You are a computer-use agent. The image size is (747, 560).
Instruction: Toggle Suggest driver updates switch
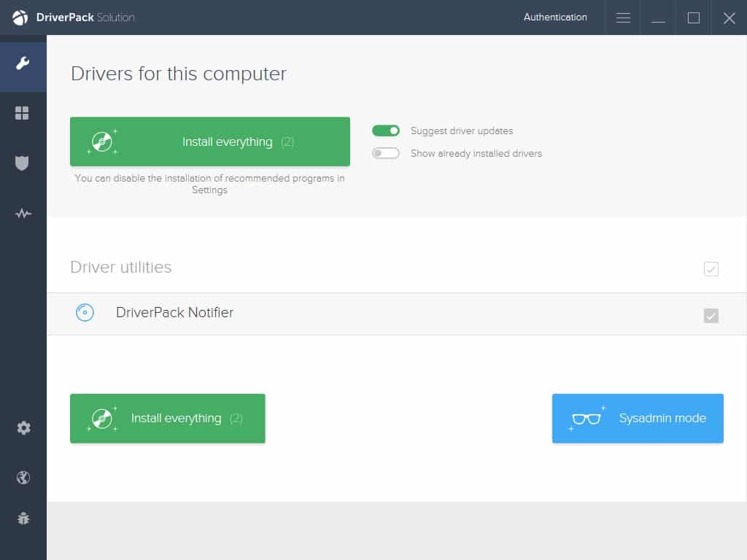385,131
